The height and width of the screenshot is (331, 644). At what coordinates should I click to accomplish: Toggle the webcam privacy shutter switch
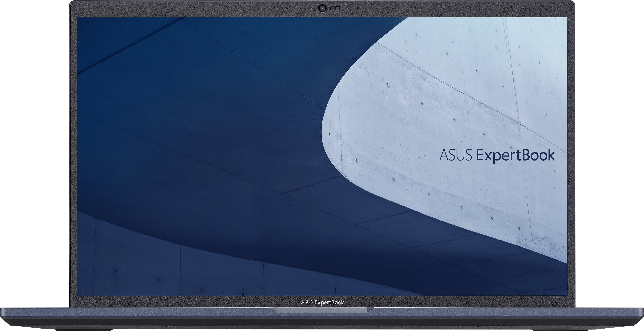pos(335,9)
